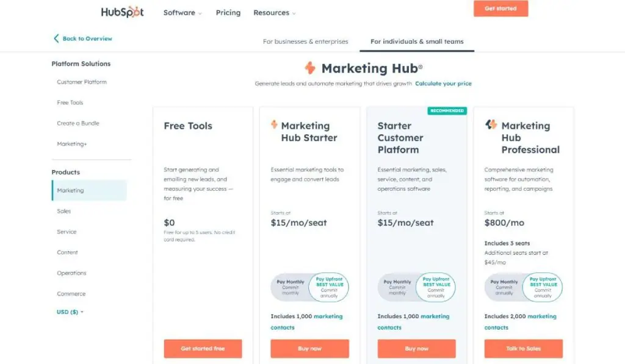This screenshot has height=364, width=625.
Task: Choose Pay Upfront on Marketing Hub Professional
Action: (543, 287)
